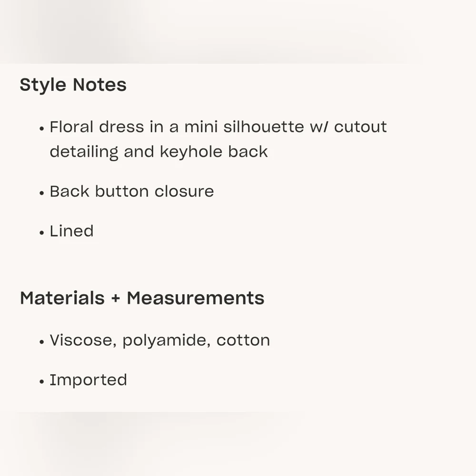The image size is (476, 476).
Task: Click the word 'cutout' in first bullet
Action: pyautogui.click(x=361, y=127)
